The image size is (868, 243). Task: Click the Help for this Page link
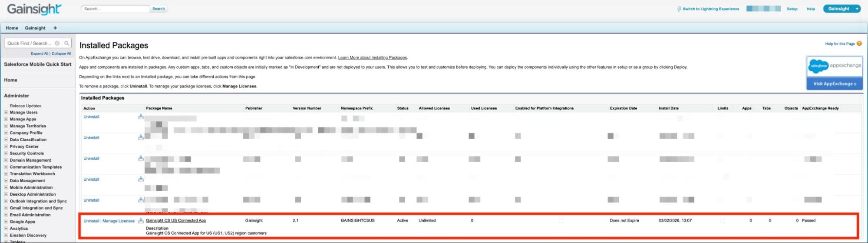click(x=840, y=44)
